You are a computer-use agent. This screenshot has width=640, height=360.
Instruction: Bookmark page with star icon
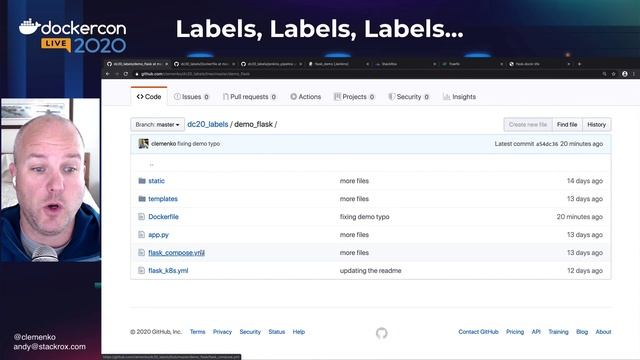pos(613,74)
